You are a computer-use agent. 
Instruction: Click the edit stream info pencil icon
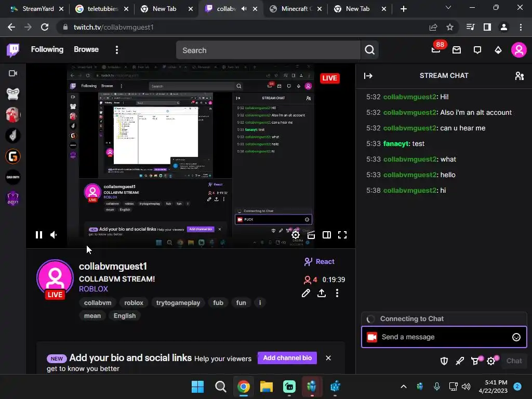point(305,293)
